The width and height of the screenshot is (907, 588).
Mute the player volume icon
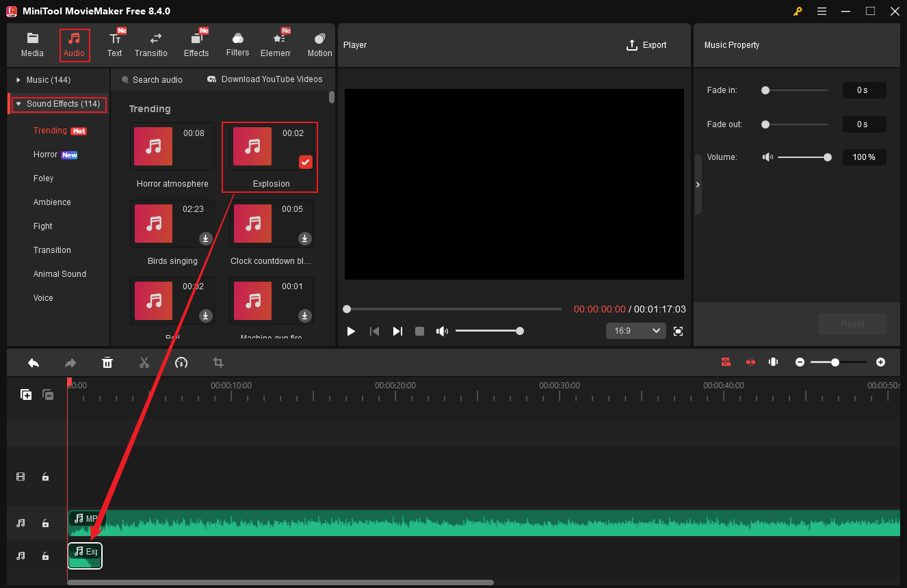tap(442, 331)
